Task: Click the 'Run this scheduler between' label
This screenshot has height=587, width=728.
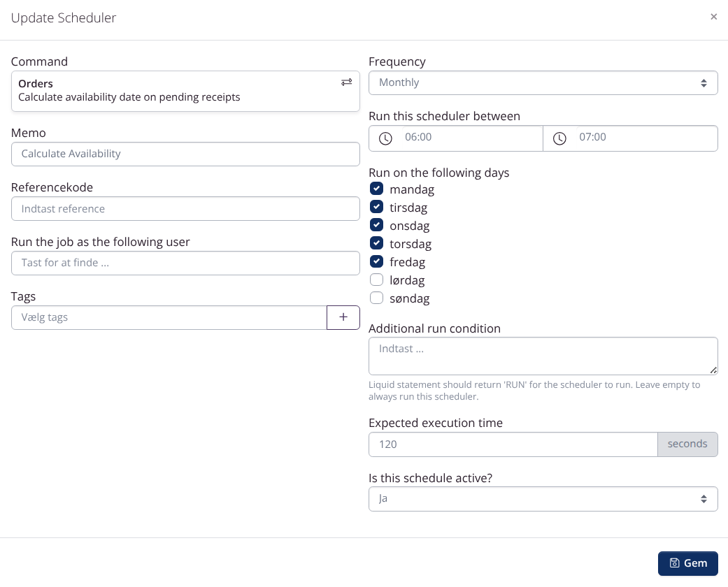Action: click(x=444, y=116)
